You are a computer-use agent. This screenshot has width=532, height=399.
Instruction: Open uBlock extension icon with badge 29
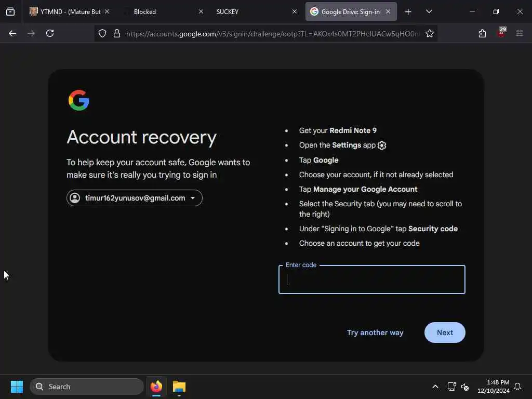(501, 33)
